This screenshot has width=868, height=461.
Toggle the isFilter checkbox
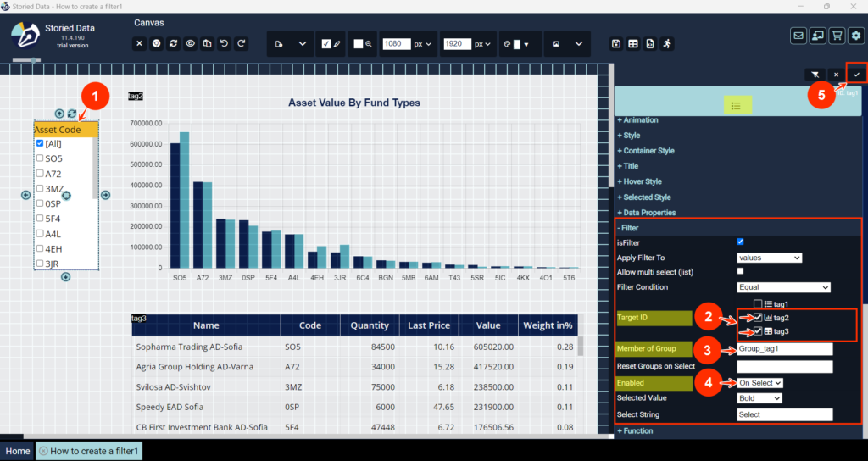coord(741,242)
